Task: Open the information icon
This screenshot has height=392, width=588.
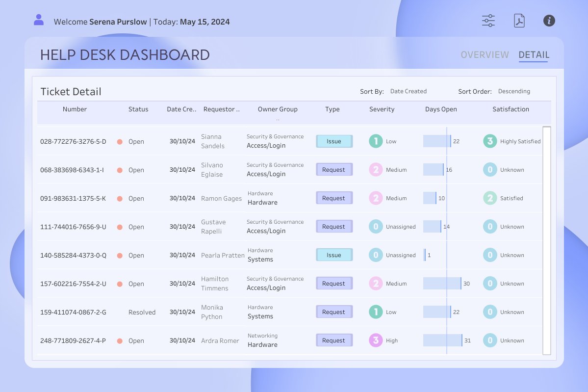Action: [x=549, y=21]
